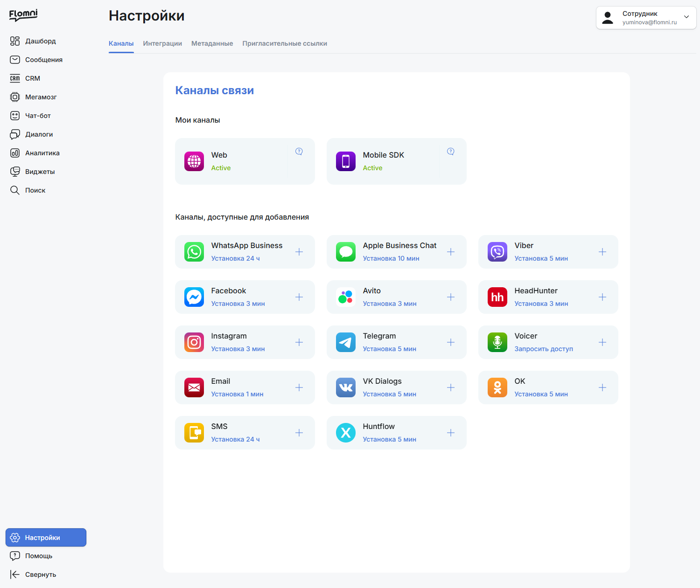Click the Чат-бот robot icon
The width and height of the screenshot is (700, 588).
[15, 116]
